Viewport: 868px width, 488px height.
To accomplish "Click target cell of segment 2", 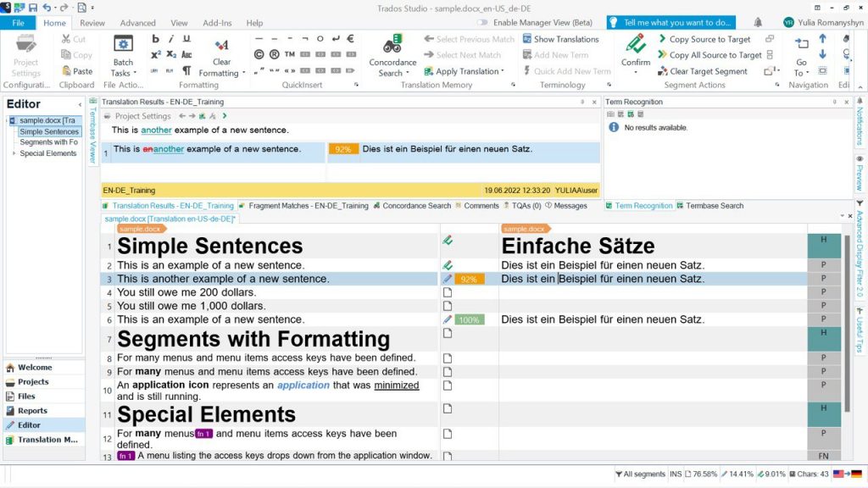I will pos(654,265).
